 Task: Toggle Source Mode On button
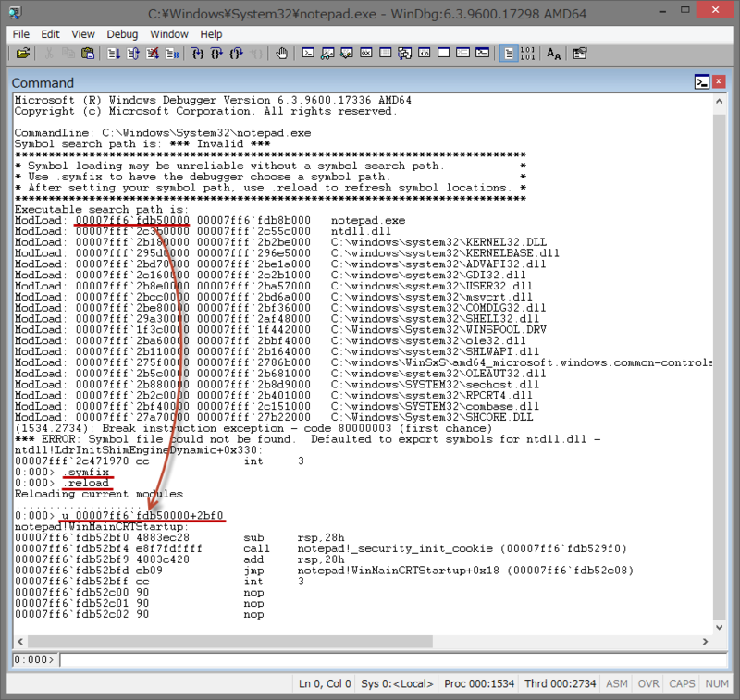[x=509, y=54]
